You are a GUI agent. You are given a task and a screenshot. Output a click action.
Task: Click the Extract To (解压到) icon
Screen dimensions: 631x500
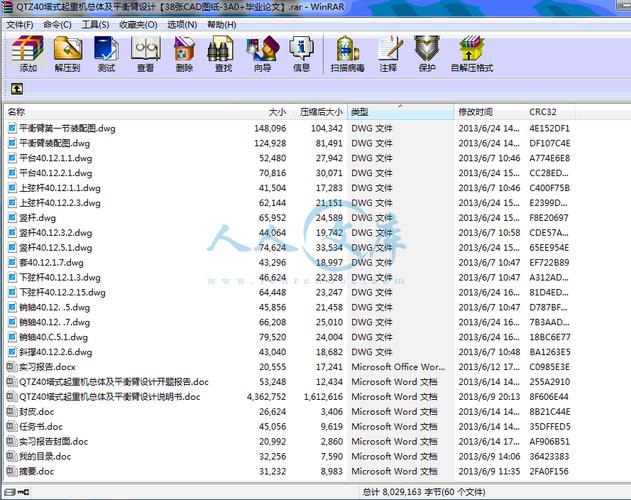pos(67,54)
